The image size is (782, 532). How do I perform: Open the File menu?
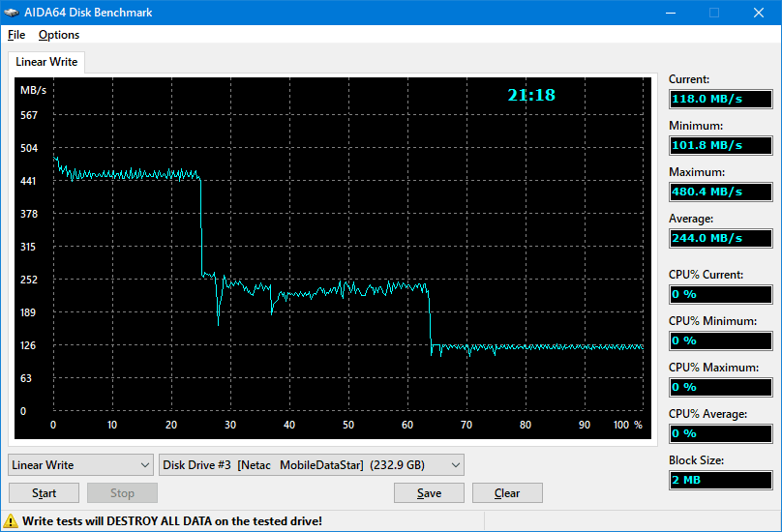tap(16, 35)
